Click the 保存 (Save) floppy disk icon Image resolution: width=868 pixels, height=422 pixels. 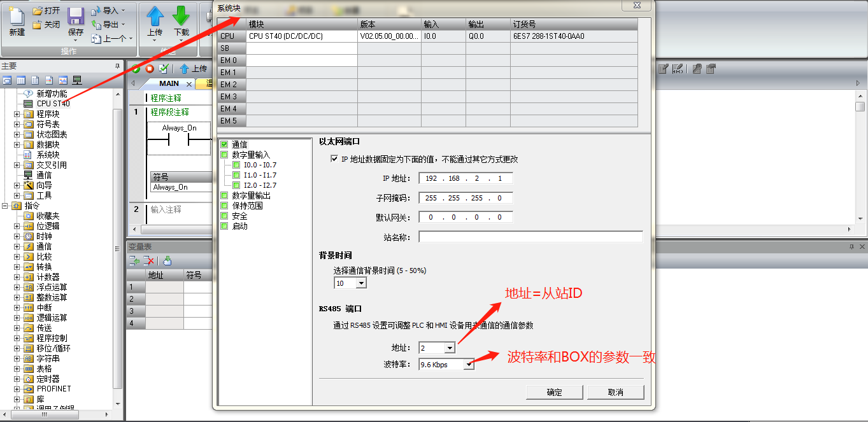[x=76, y=17]
